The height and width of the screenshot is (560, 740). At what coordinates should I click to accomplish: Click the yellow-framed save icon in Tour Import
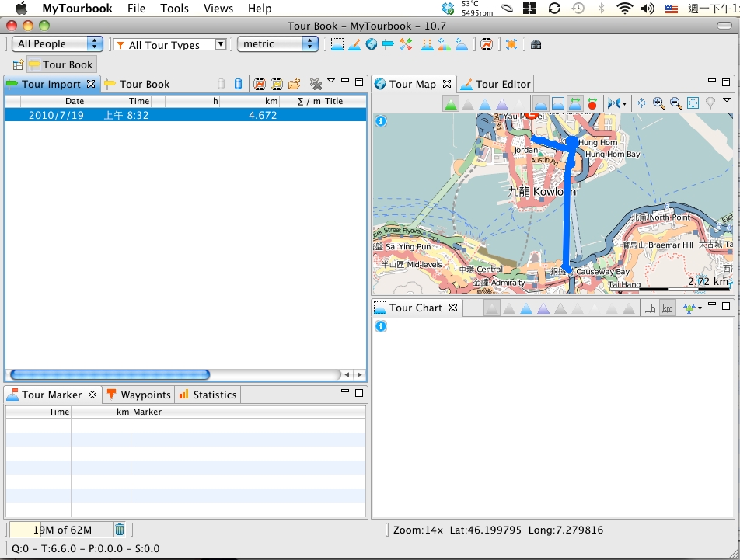pos(277,84)
